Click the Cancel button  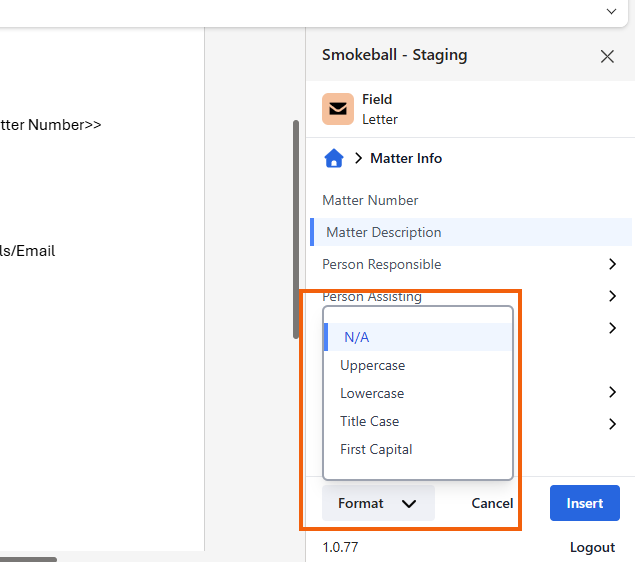(492, 503)
